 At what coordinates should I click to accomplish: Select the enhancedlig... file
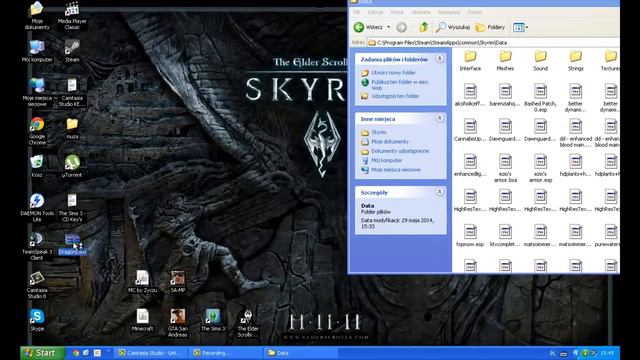click(470, 165)
